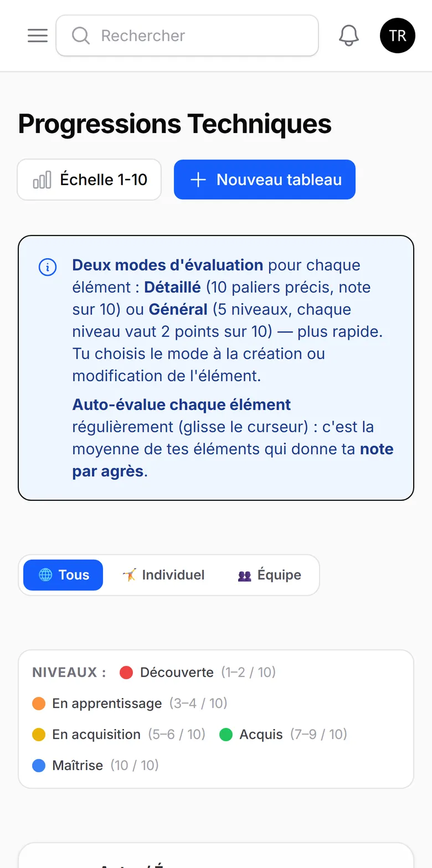The width and height of the screenshot is (432, 868).
Task: Switch to the Individuel filter tab
Action: click(x=163, y=575)
